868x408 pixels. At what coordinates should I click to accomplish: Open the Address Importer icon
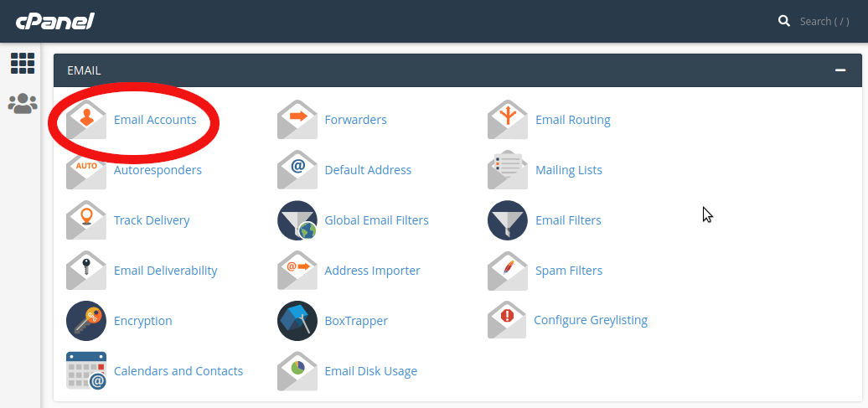coord(297,271)
